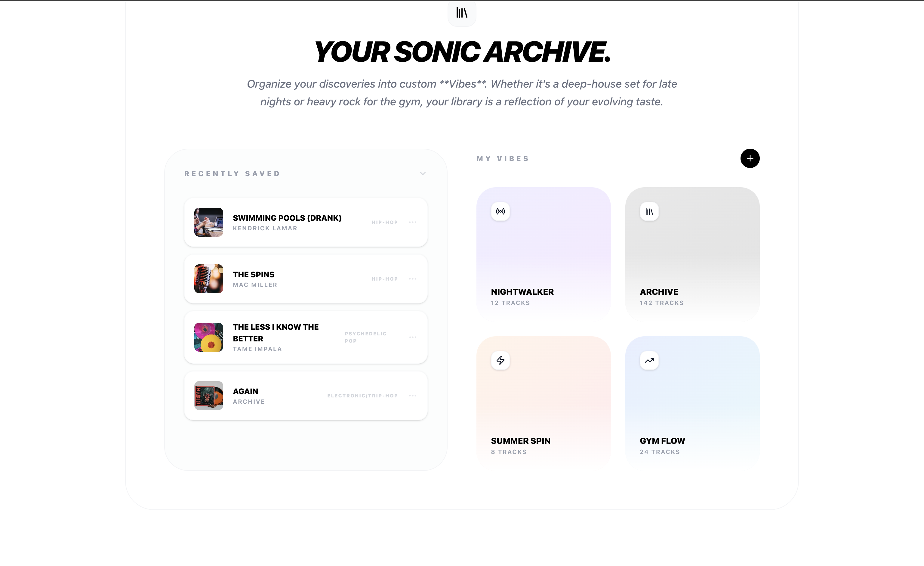
Task: Open options menu for Again track
Action: [413, 396]
